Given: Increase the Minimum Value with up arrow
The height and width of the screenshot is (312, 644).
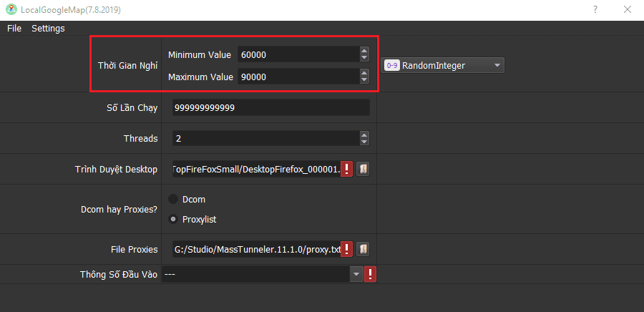Looking at the screenshot, I should tap(364, 51).
